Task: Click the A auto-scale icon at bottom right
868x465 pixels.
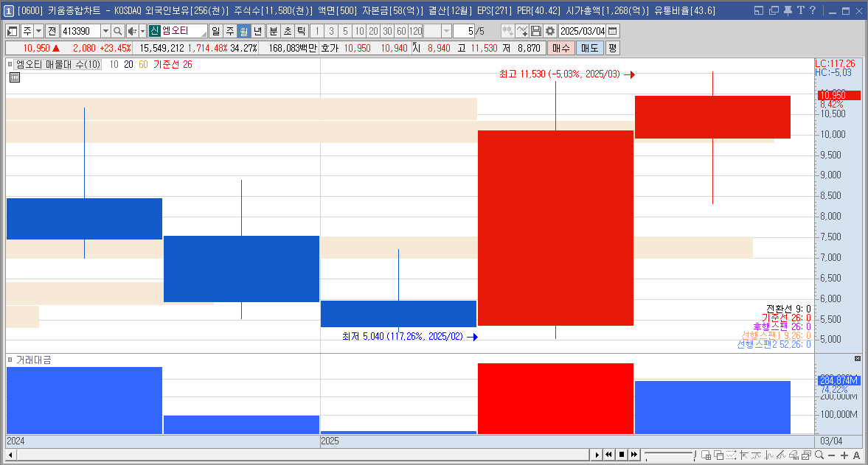Action: click(x=856, y=455)
